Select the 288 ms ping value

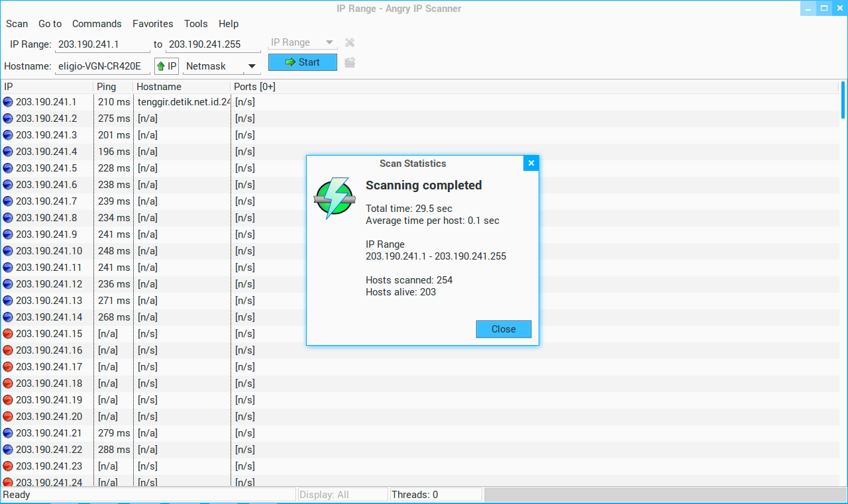coord(114,450)
